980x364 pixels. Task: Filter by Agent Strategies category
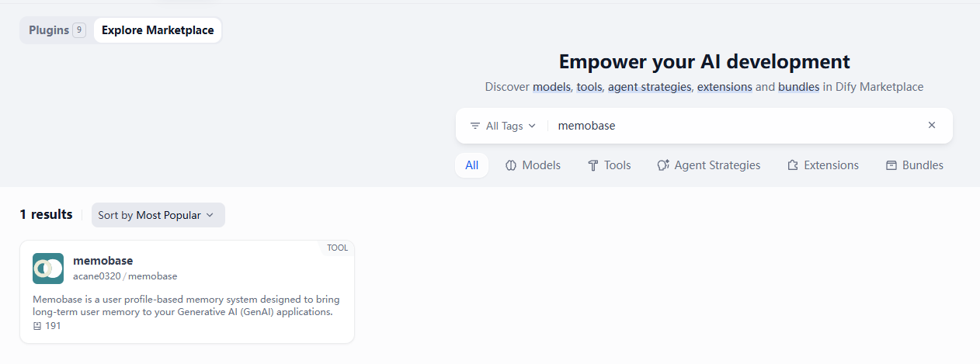[708, 165]
